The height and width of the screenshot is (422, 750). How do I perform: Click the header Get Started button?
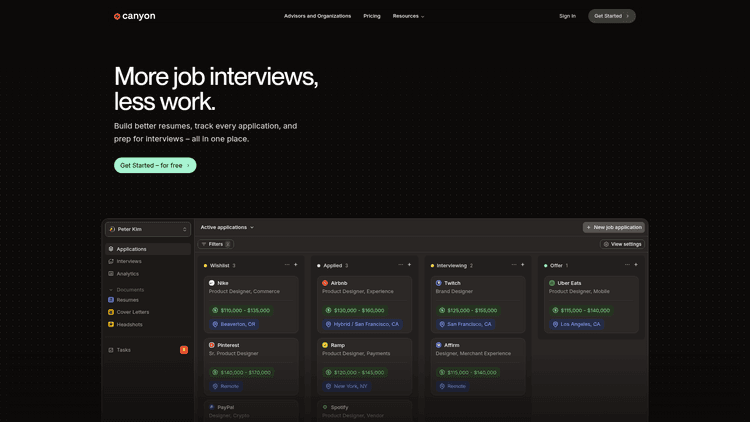pos(612,16)
